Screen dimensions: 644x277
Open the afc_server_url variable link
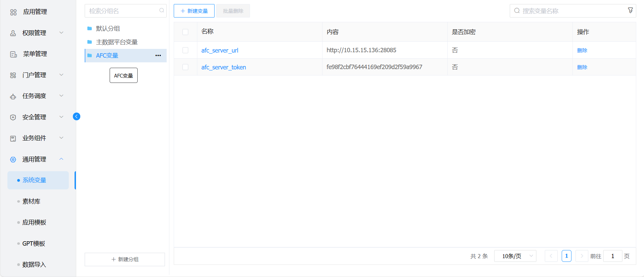[x=220, y=50]
